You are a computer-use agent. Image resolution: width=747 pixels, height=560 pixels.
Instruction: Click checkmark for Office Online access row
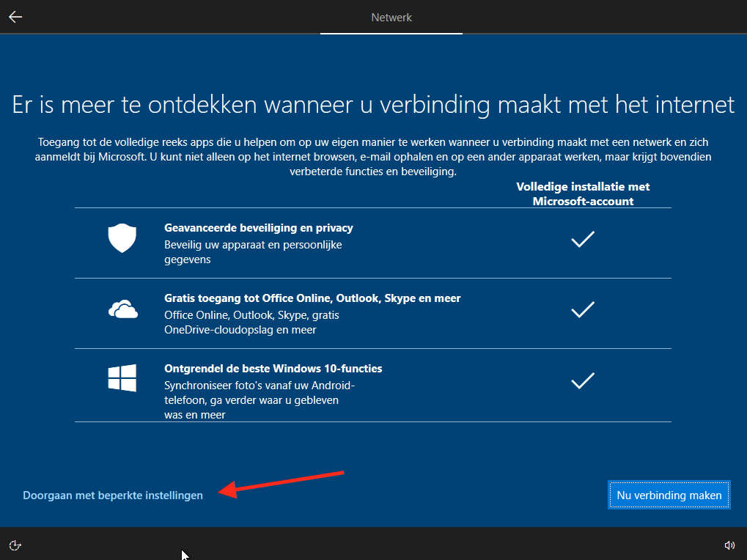point(582,310)
